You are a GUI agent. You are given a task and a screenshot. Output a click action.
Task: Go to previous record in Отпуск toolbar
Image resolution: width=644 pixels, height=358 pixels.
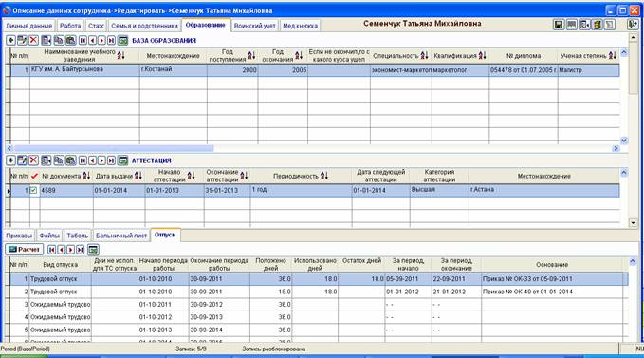click(62, 250)
